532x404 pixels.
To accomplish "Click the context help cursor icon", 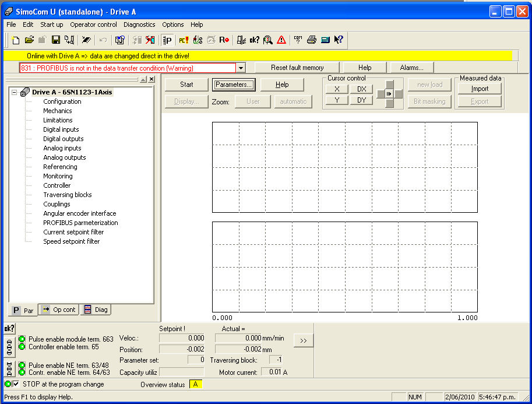I will point(339,40).
